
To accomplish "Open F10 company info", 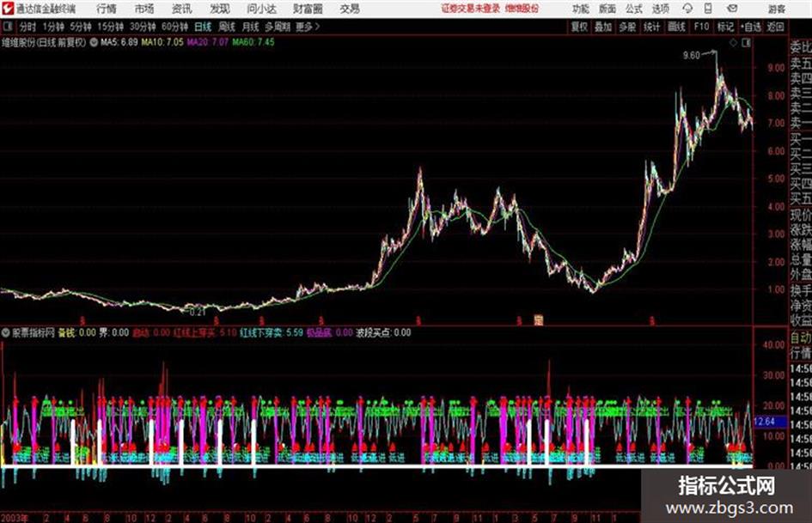I will [701, 27].
